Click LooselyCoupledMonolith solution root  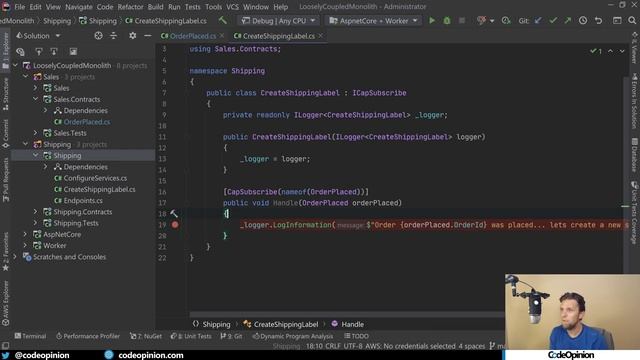point(72,65)
